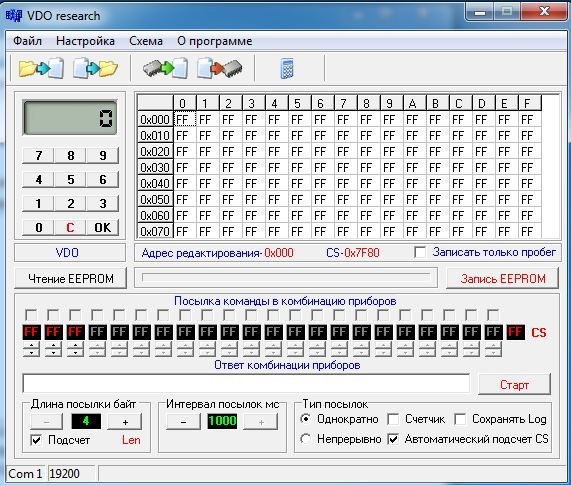Decrease send interval with minus button
571x485 pixels.
(x=183, y=422)
